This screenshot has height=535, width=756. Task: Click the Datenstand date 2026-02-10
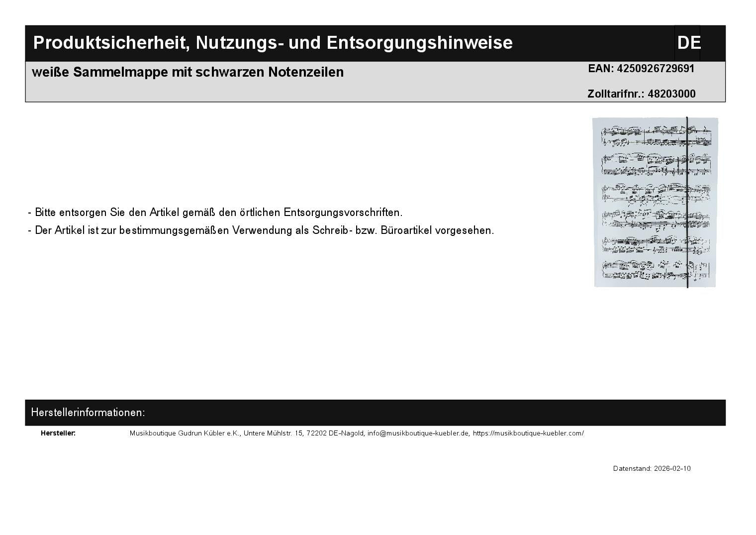672,469
